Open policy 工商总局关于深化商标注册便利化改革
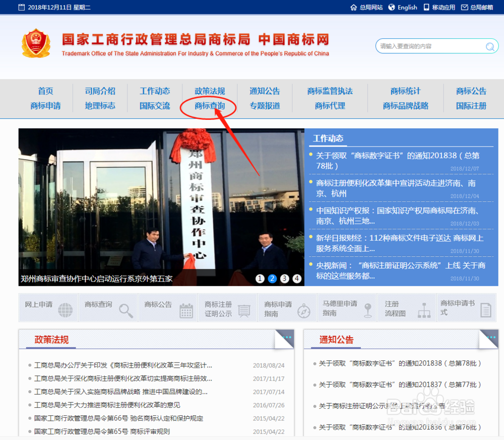The height and width of the screenshot is (440, 504). click(123, 379)
